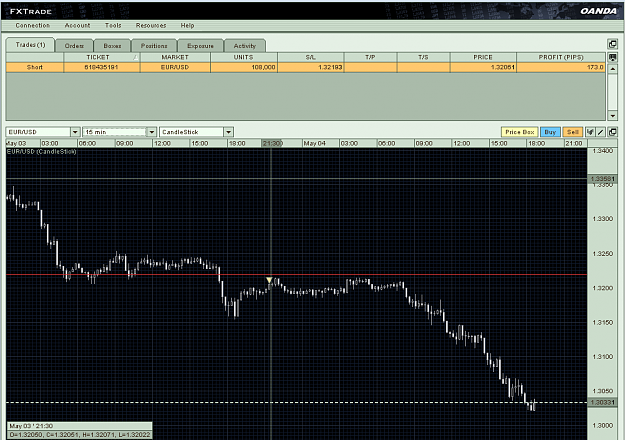The width and height of the screenshot is (625, 440).
Task: Switch to the Activity tab
Action: pos(245,46)
